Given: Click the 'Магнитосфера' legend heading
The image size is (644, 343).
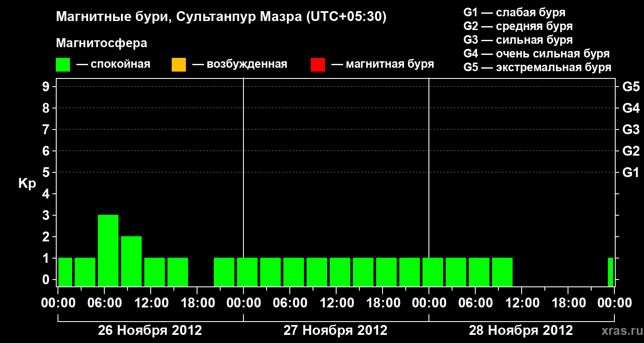Looking at the screenshot, I should (x=101, y=43).
